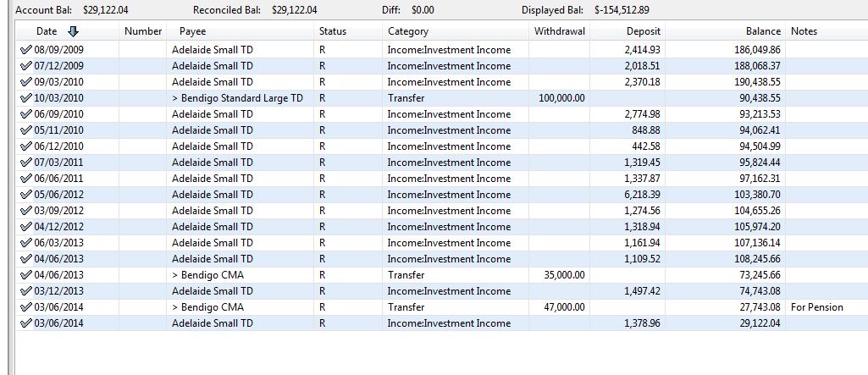
Task: Click the 6,218.39 deposit amount
Action: coord(642,195)
